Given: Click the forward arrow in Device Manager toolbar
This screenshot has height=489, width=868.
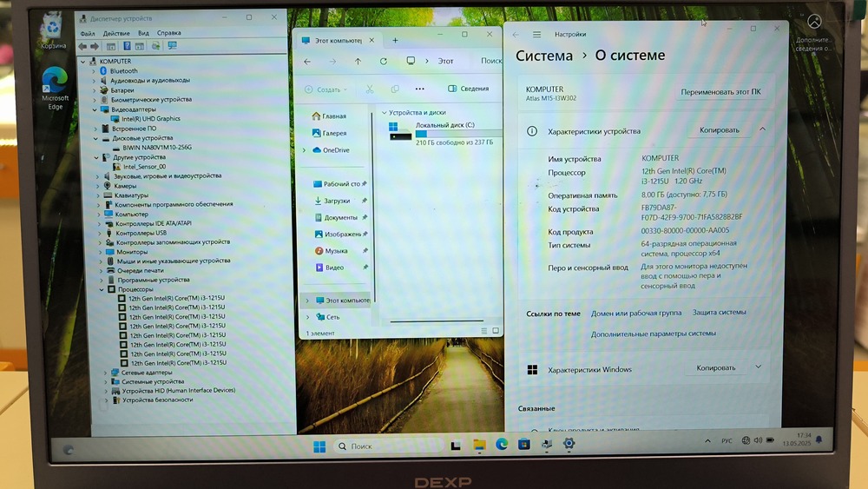Looking at the screenshot, I should (95, 47).
